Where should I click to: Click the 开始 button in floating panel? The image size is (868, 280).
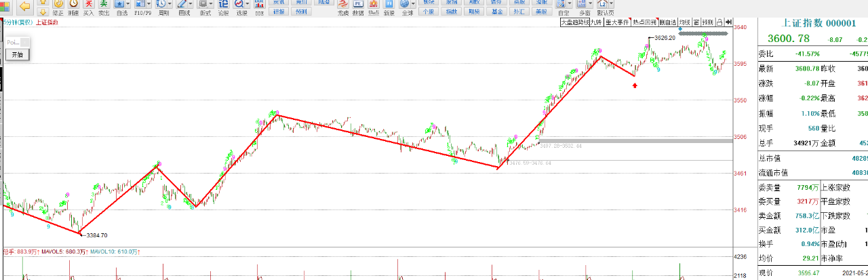click(17, 55)
